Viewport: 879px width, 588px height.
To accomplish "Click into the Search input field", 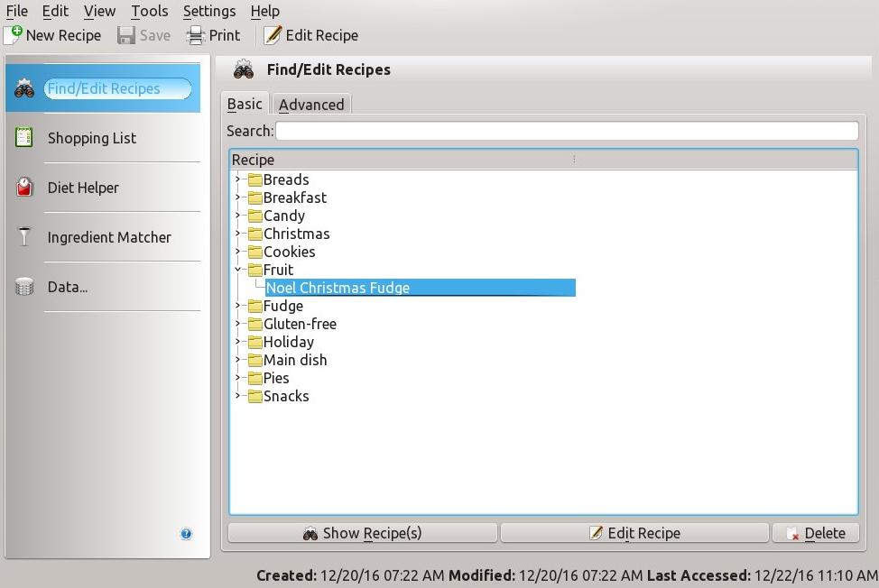I will 567,131.
